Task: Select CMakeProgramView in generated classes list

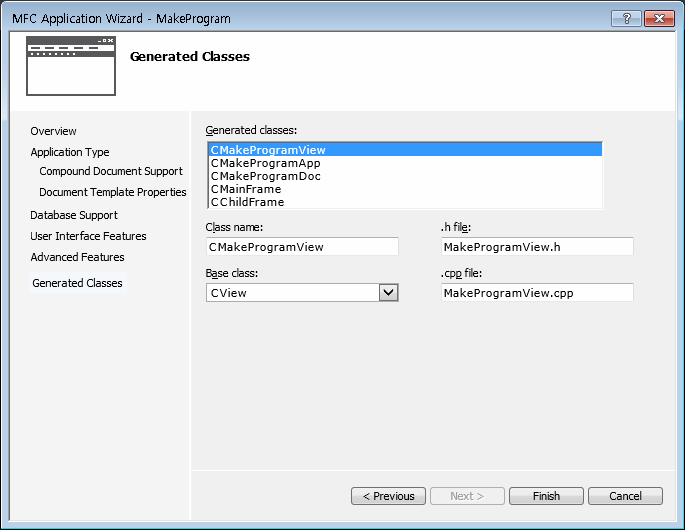Action: pos(405,150)
